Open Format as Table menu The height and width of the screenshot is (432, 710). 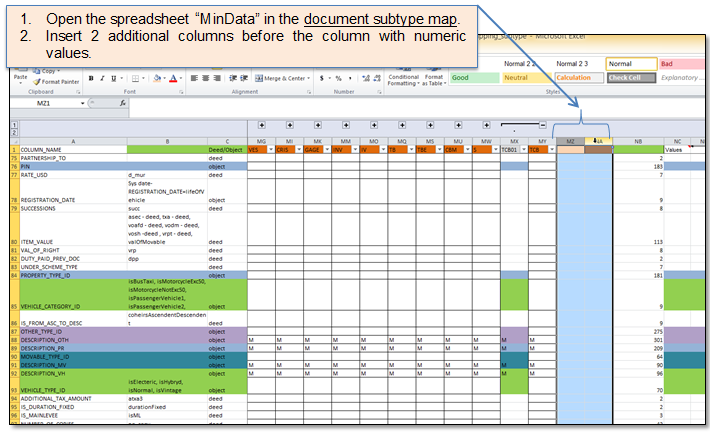click(433, 78)
